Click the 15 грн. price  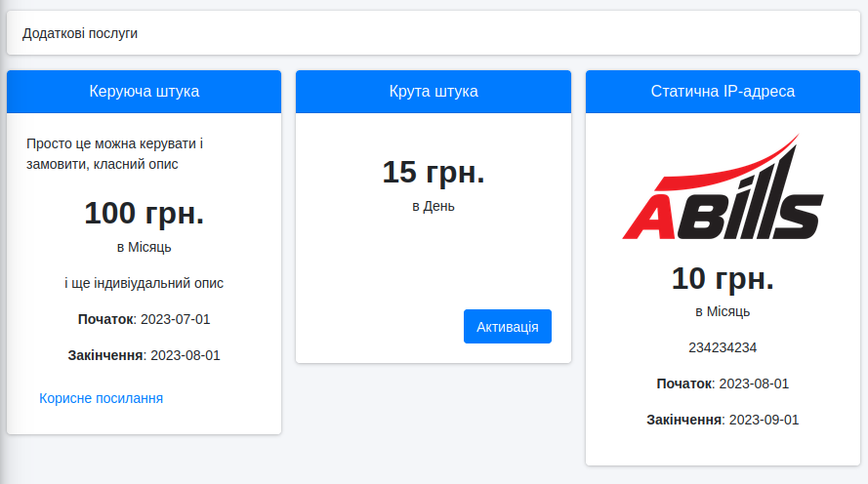(x=434, y=172)
